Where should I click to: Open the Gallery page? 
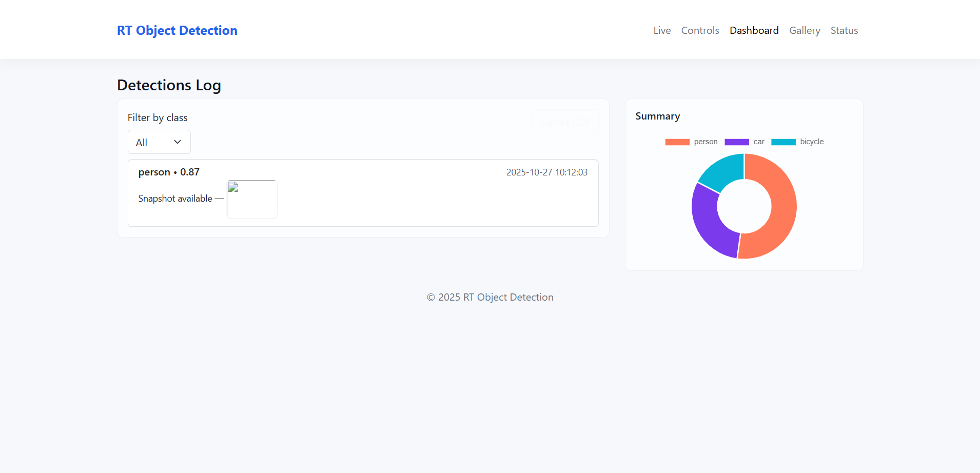click(804, 31)
